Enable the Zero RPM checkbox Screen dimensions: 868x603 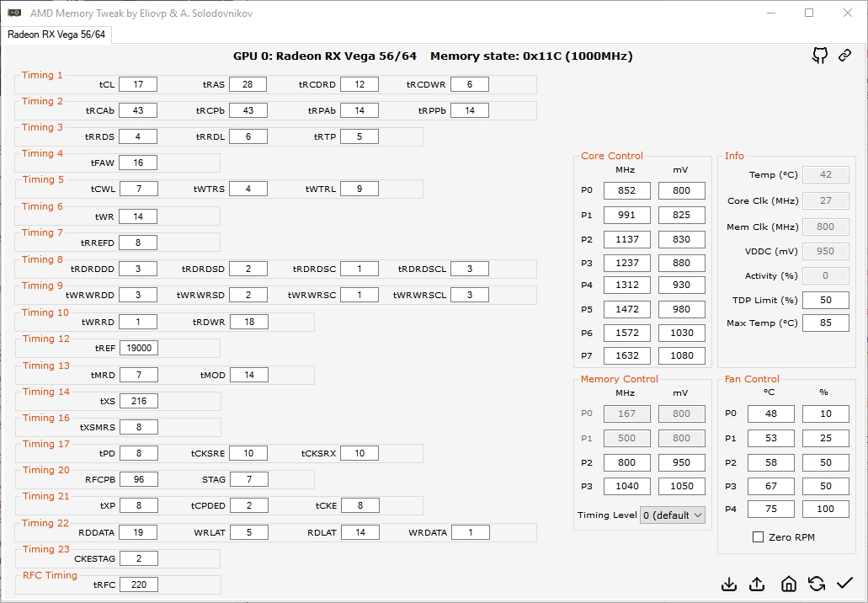759,537
